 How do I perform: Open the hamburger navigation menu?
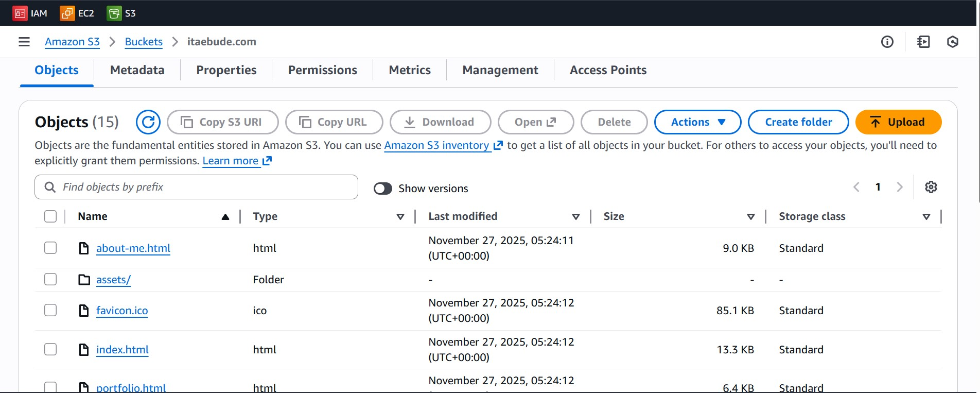pyautogui.click(x=24, y=42)
